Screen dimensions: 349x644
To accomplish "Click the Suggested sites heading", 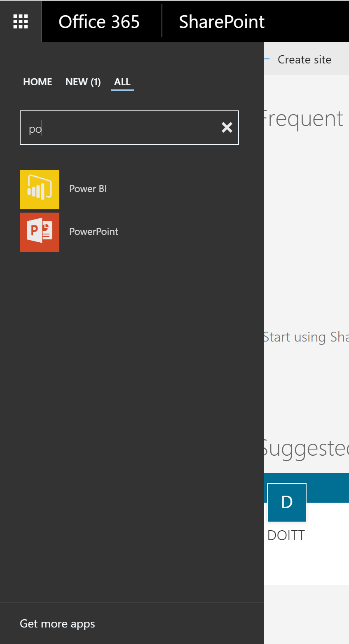I will pyautogui.click(x=306, y=449).
